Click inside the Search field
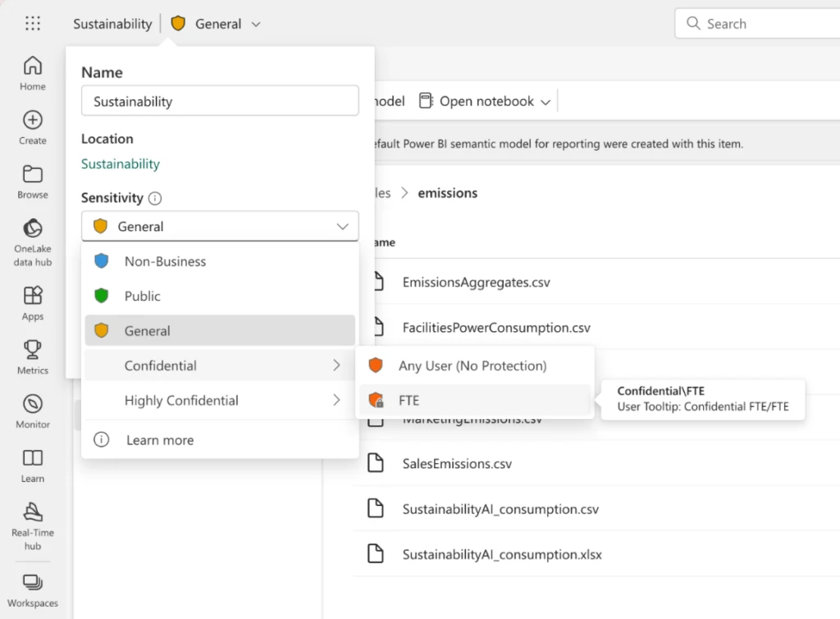840x619 pixels. [x=763, y=23]
